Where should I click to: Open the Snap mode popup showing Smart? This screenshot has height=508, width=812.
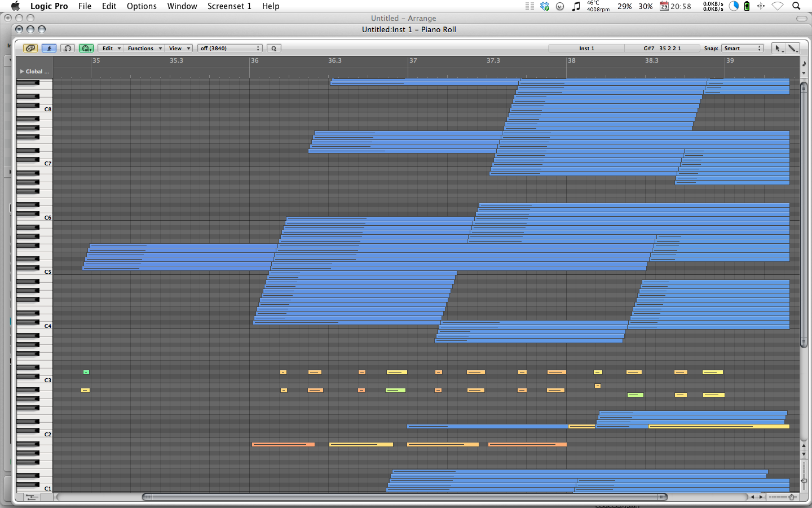point(742,49)
